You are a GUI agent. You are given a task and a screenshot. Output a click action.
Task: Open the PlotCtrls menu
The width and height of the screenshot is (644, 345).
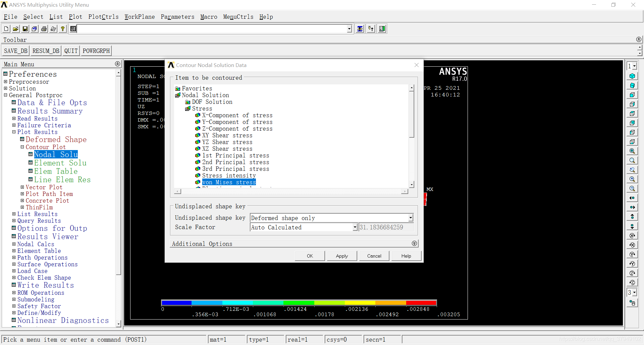(103, 17)
